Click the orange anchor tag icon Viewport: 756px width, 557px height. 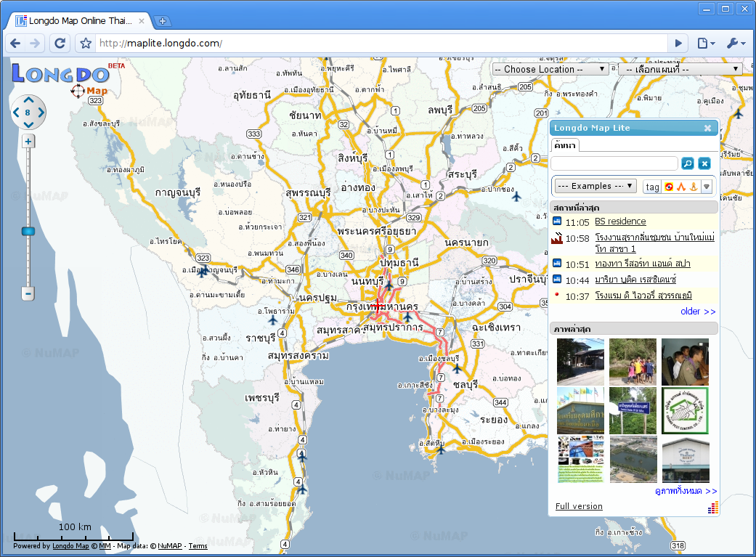694,187
